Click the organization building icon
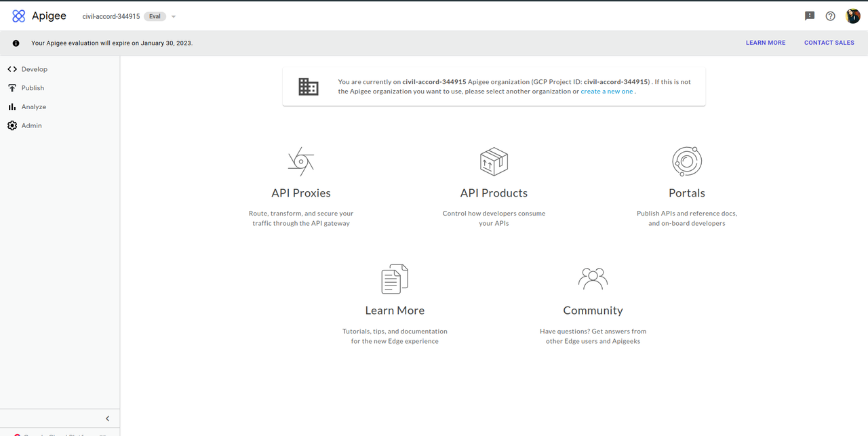The image size is (868, 436). (309, 86)
